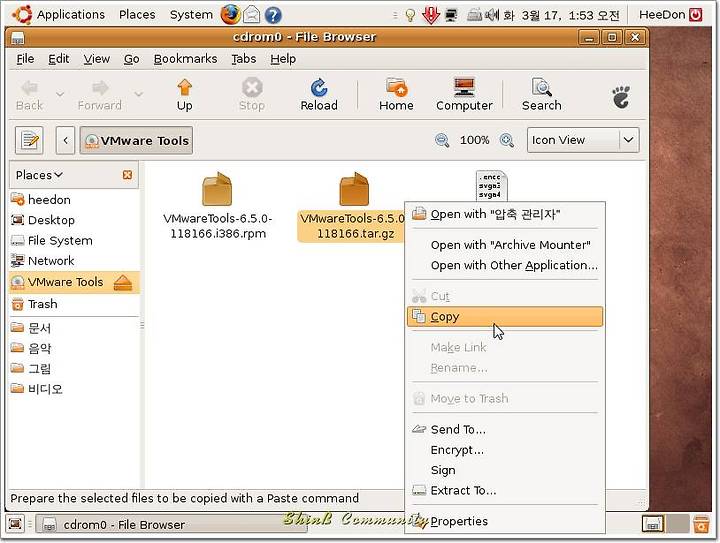The width and height of the screenshot is (720, 543).
Task: Choose Encrypt in the context menu
Action: click(505, 450)
